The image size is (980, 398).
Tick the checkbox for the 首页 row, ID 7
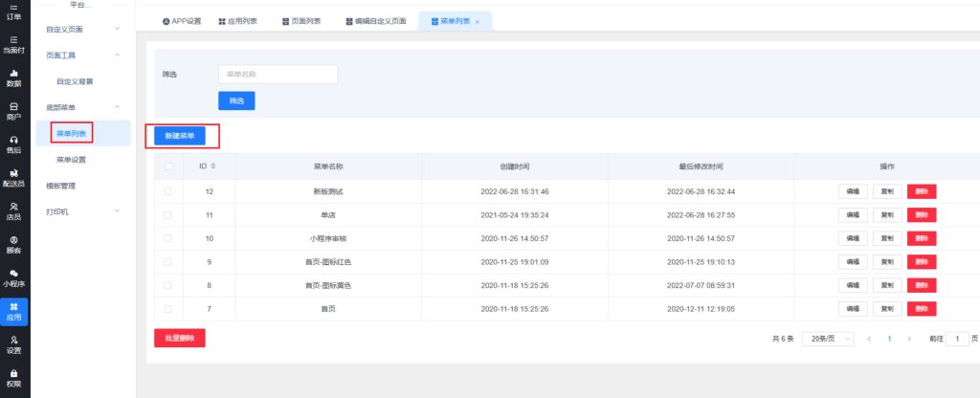[x=168, y=309]
